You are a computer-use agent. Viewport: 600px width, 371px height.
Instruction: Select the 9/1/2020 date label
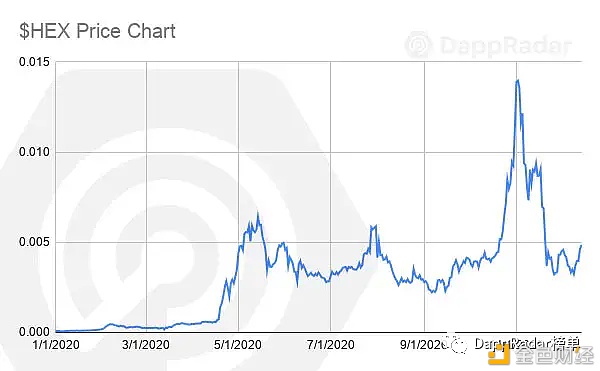[424, 345]
